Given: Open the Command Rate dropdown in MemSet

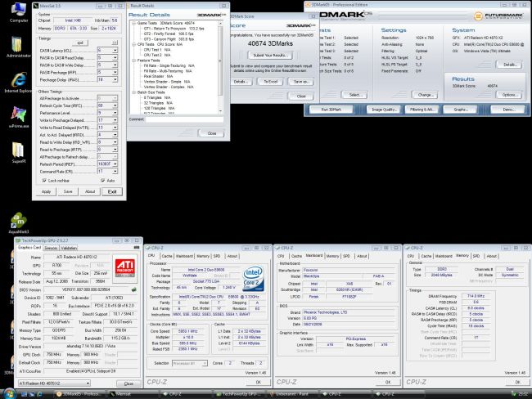Looking at the screenshot, I should pos(107,171).
